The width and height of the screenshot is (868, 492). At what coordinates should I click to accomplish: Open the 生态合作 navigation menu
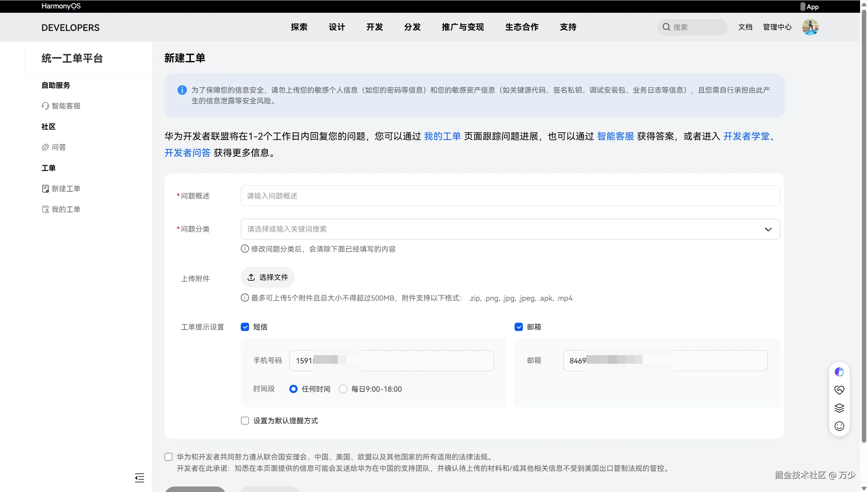click(521, 27)
